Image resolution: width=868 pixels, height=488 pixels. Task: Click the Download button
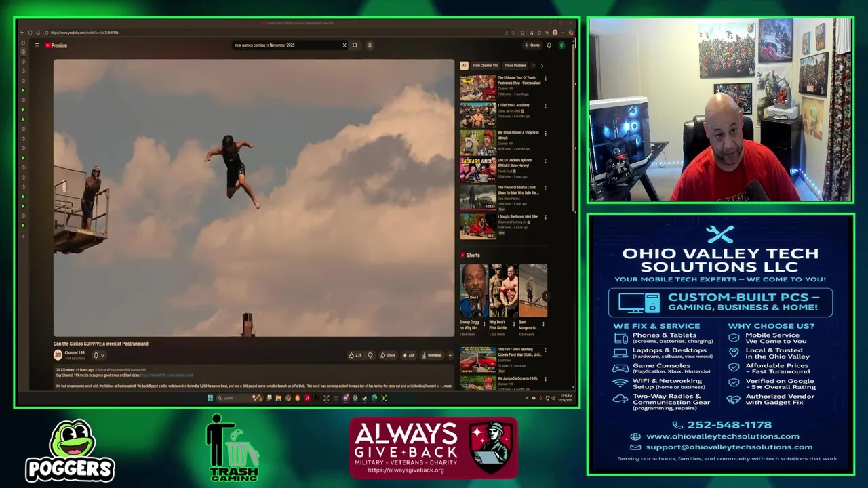pyautogui.click(x=432, y=355)
